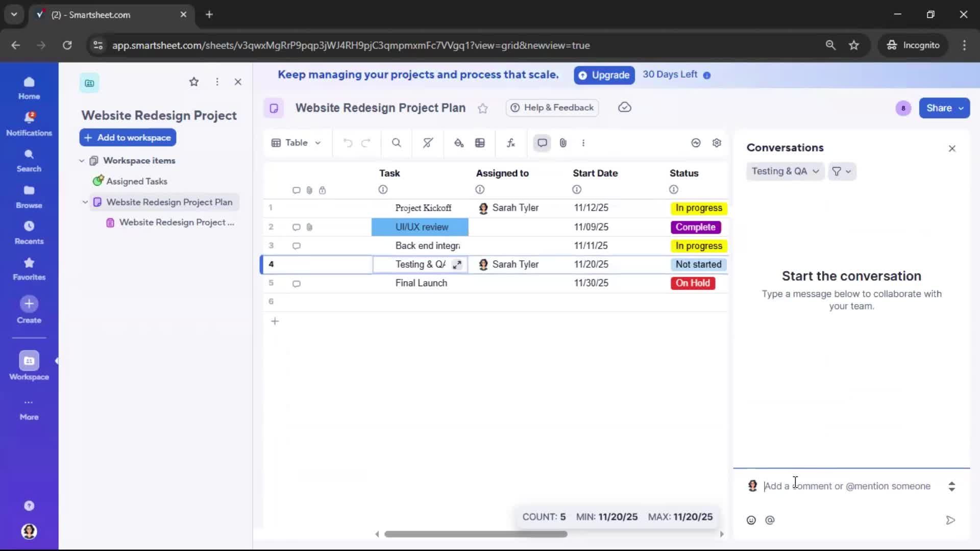Toggle the filter off icon in the toolbar
The image size is (980, 551).
428,143
